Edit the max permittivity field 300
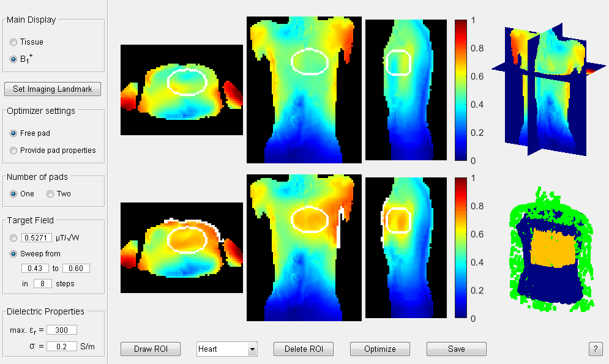Viewport: 609px width, 364px height. click(x=62, y=330)
